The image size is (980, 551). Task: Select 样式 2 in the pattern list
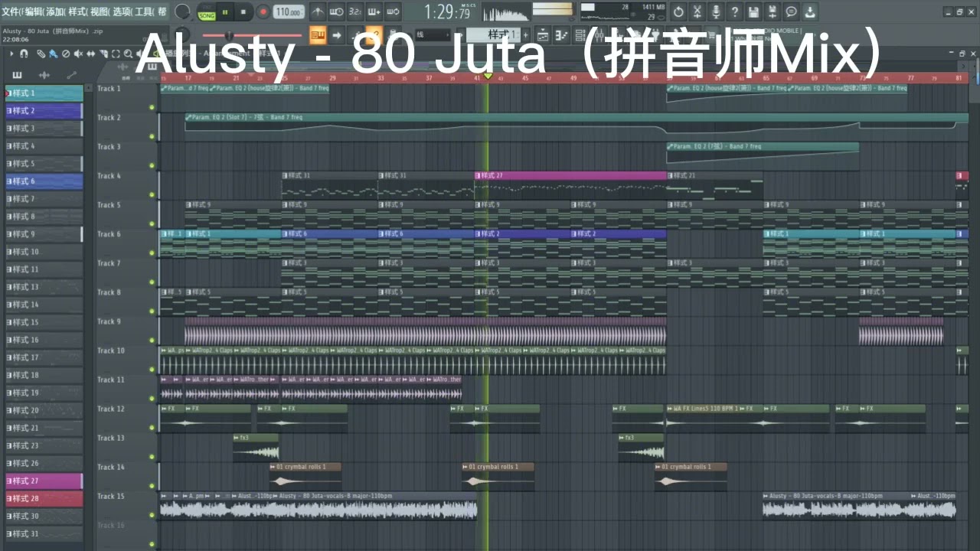click(x=44, y=111)
